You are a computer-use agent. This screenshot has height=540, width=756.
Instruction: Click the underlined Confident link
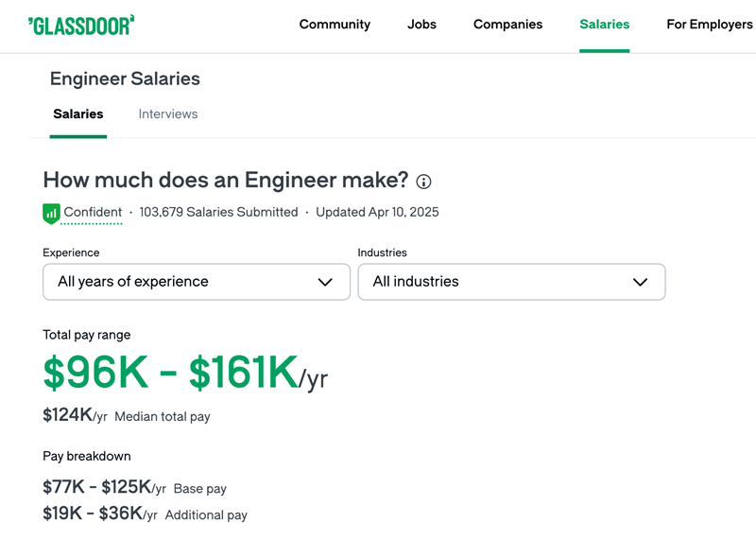(93, 213)
